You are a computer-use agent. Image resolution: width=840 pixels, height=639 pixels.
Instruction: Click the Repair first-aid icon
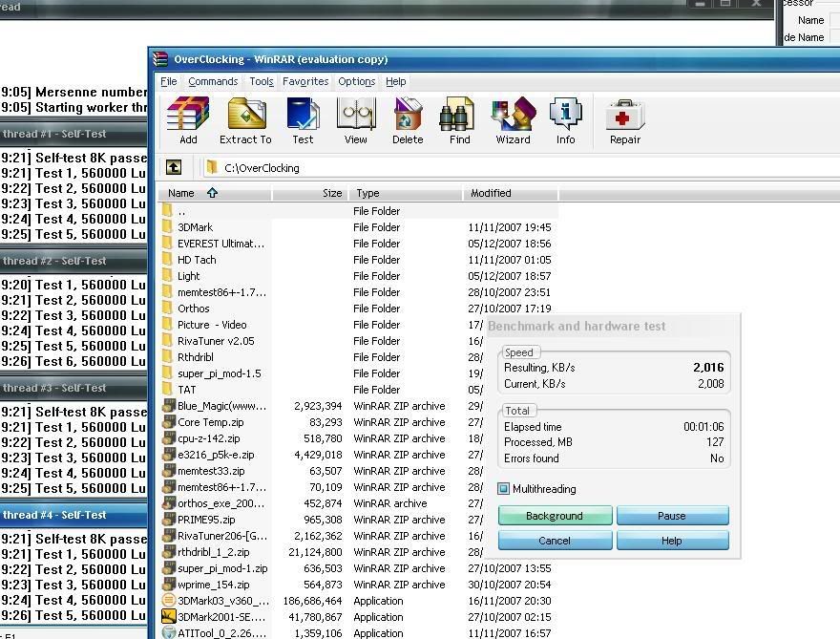pos(624,115)
